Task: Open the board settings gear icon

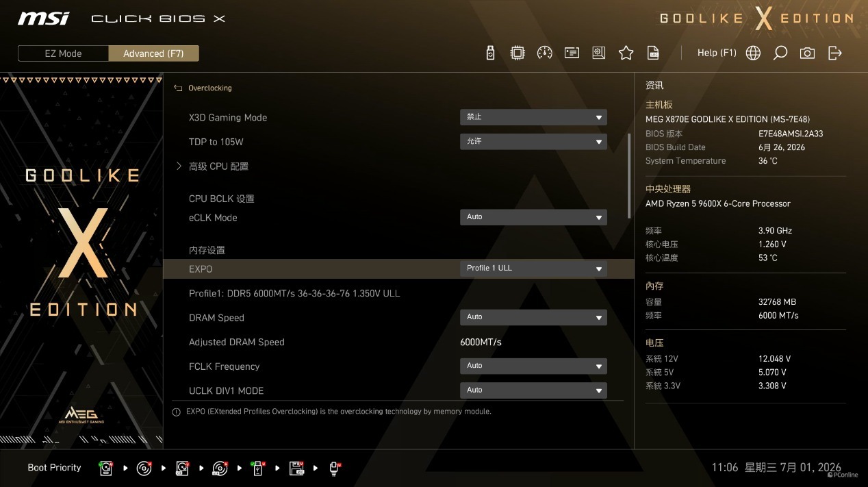Action: [599, 53]
